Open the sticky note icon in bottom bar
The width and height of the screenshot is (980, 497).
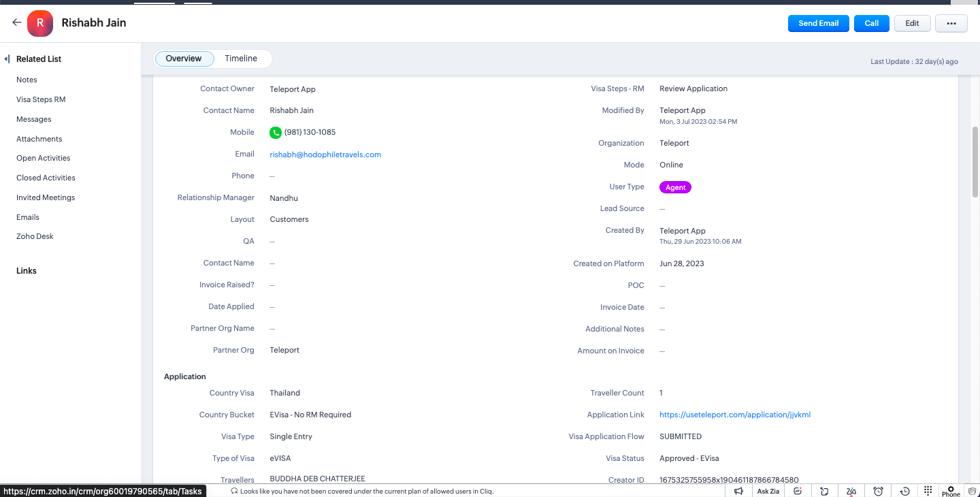pyautogui.click(x=824, y=491)
